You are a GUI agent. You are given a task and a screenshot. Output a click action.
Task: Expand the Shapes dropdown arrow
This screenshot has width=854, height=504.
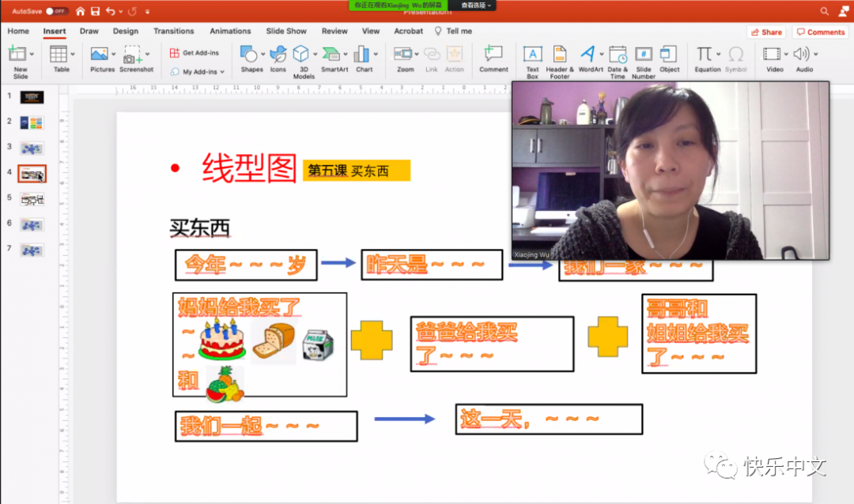pos(264,55)
